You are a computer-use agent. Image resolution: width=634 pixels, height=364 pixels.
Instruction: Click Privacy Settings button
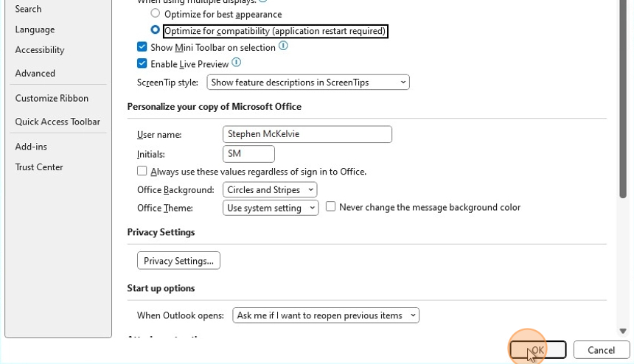(x=178, y=261)
